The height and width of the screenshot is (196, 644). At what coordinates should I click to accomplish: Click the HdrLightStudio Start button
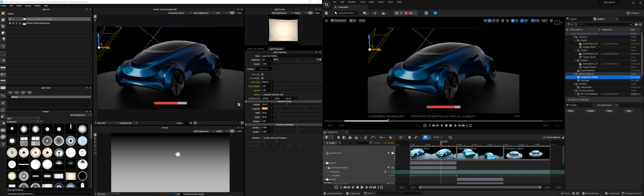571,111
